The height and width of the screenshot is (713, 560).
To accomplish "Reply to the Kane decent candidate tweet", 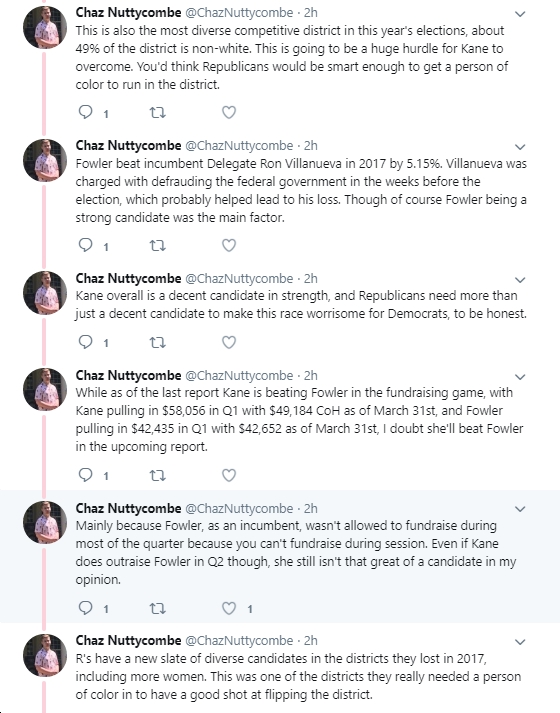I will point(85,342).
